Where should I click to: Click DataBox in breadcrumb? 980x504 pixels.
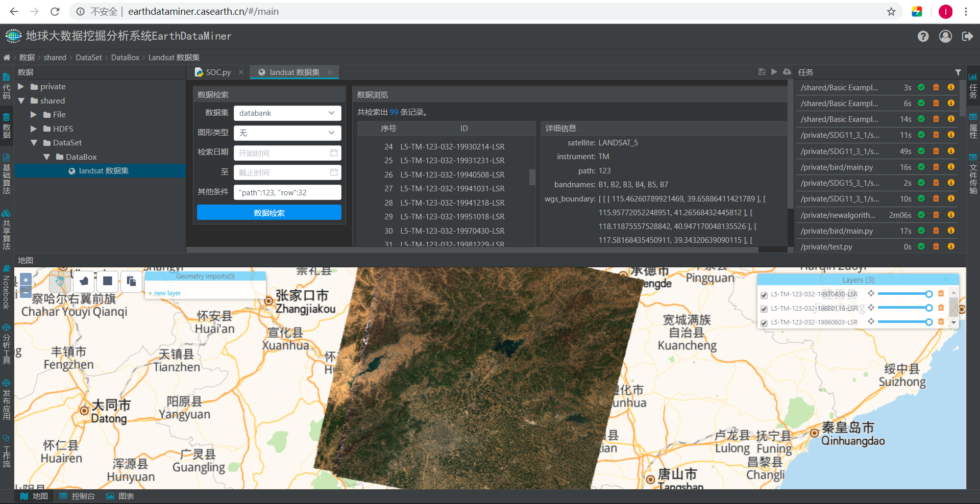click(125, 58)
